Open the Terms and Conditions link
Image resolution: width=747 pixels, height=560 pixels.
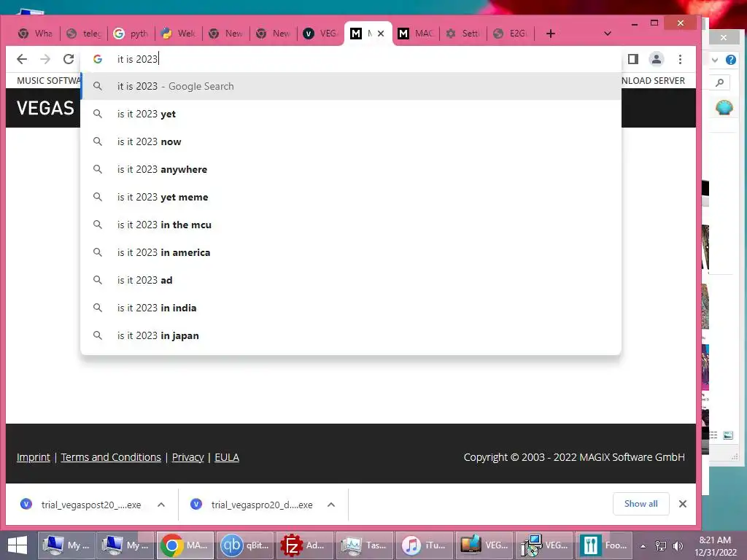111,457
